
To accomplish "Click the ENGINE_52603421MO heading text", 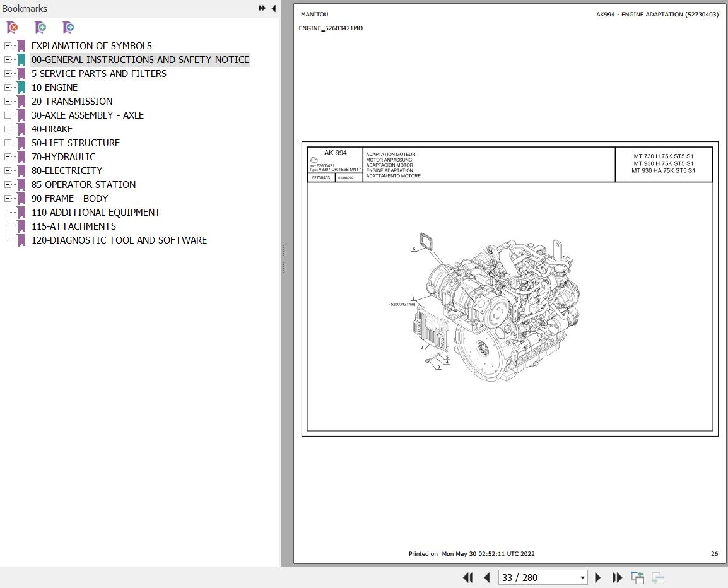I will (x=331, y=28).
